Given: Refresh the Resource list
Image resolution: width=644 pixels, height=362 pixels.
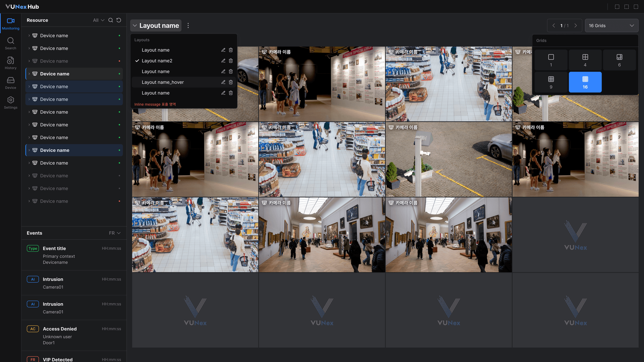Looking at the screenshot, I should click(x=119, y=20).
